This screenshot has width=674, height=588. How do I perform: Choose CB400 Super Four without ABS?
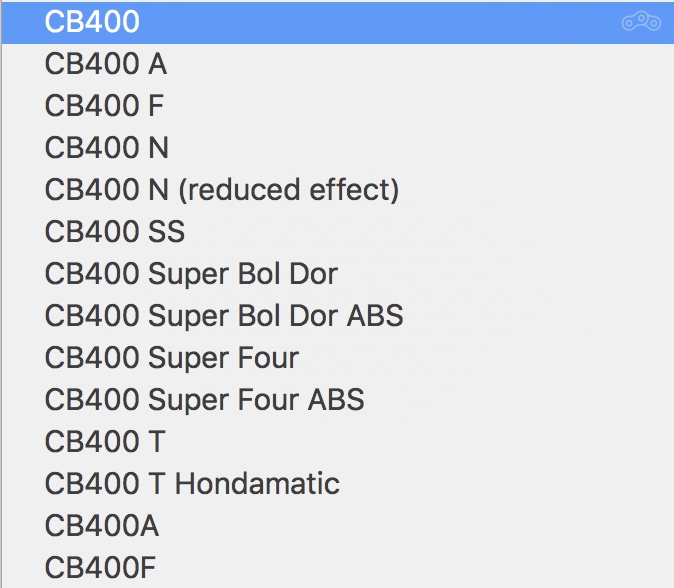(171, 358)
